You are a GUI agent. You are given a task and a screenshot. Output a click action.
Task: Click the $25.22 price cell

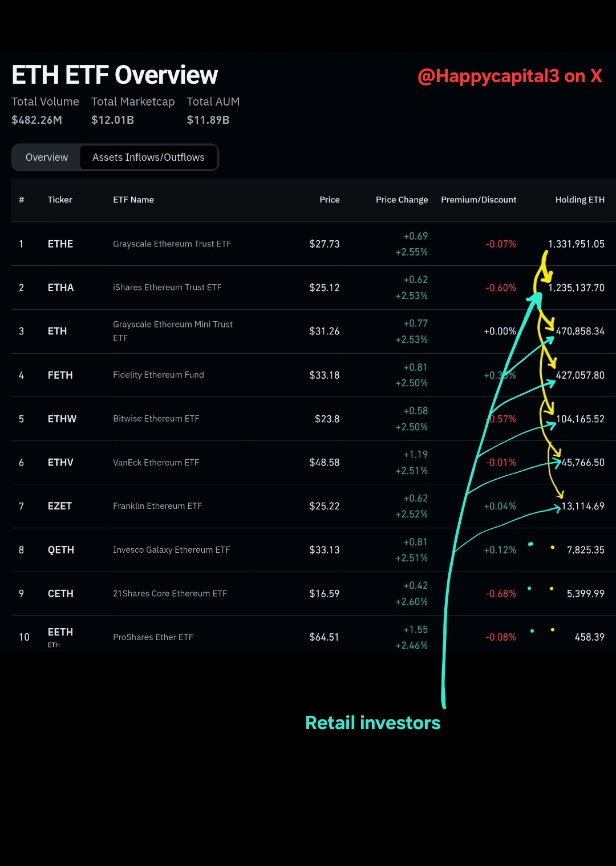(x=325, y=506)
